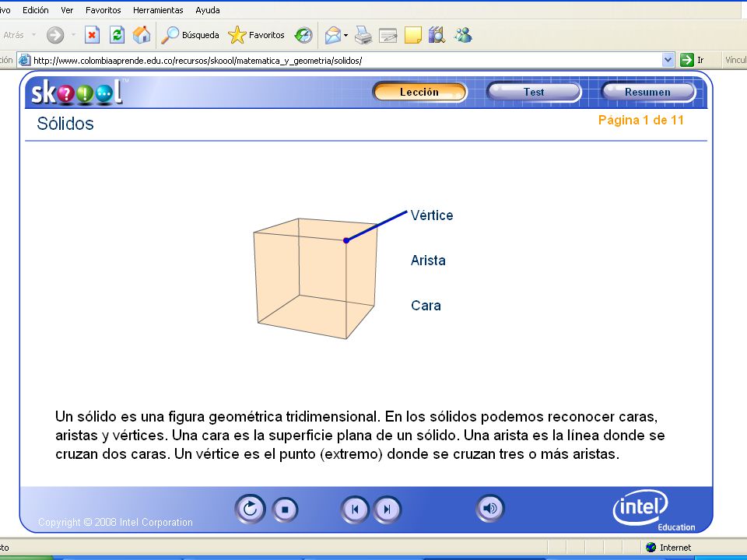The width and height of the screenshot is (747, 560).
Task: Switch to the Test tab
Action: (534, 92)
